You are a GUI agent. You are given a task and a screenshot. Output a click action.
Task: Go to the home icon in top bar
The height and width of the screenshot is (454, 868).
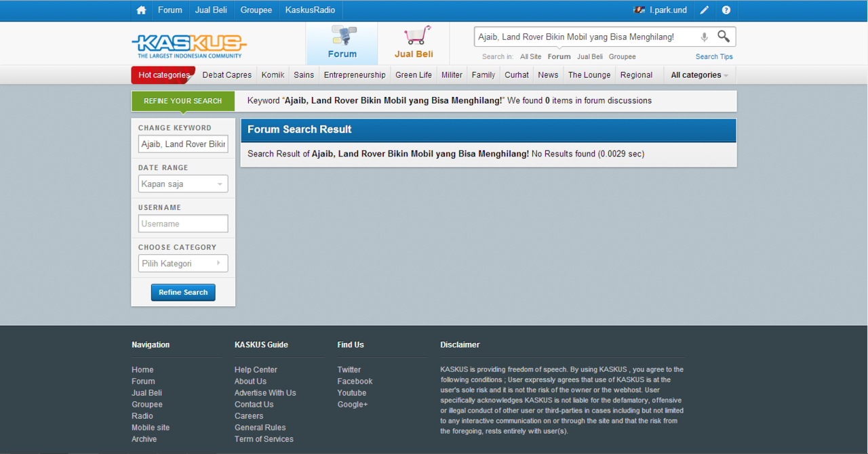(x=141, y=10)
